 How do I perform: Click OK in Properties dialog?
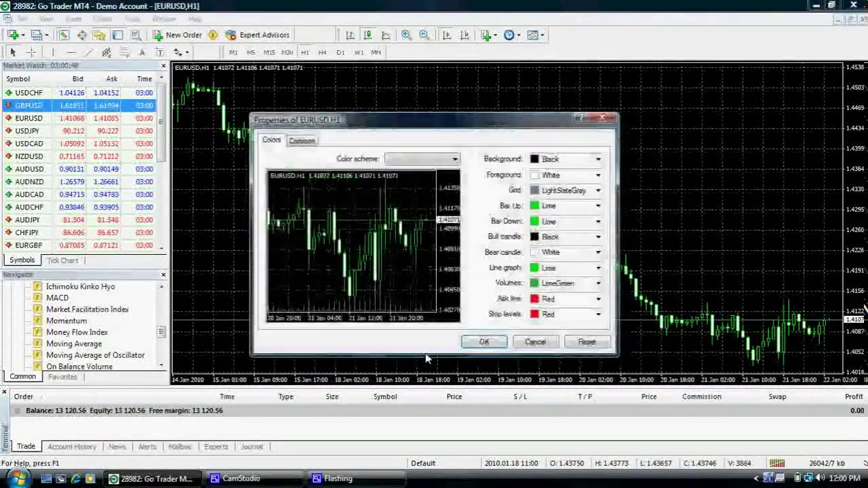point(484,342)
